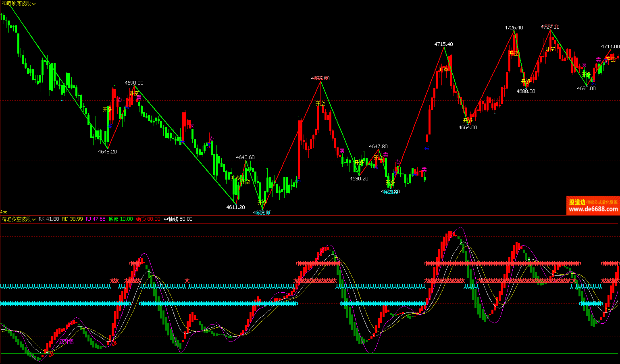Open the www.de6688.com watermark link
The height and width of the screenshot is (364, 620).
[x=593, y=209]
